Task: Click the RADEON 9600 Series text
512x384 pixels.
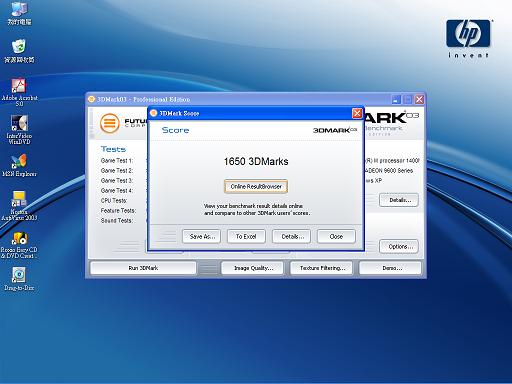Action: tap(389, 171)
